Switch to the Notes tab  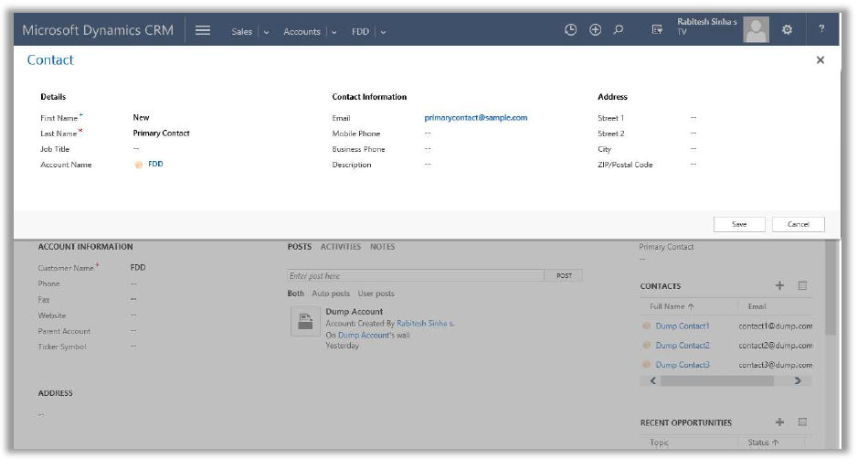click(x=382, y=247)
